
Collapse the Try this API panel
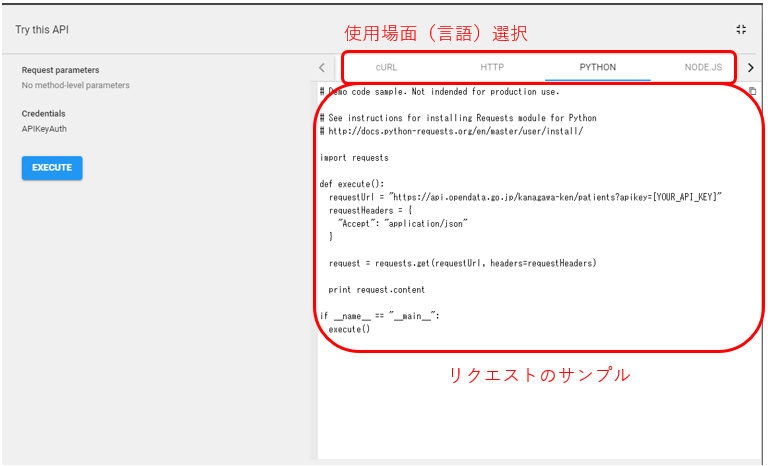pyautogui.click(x=741, y=29)
